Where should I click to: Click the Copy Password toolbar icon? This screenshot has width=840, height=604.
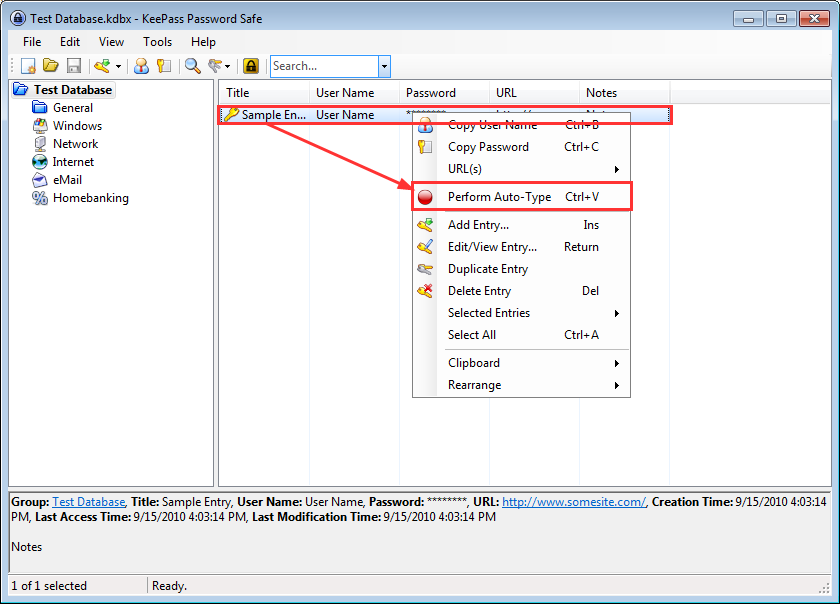(x=164, y=66)
